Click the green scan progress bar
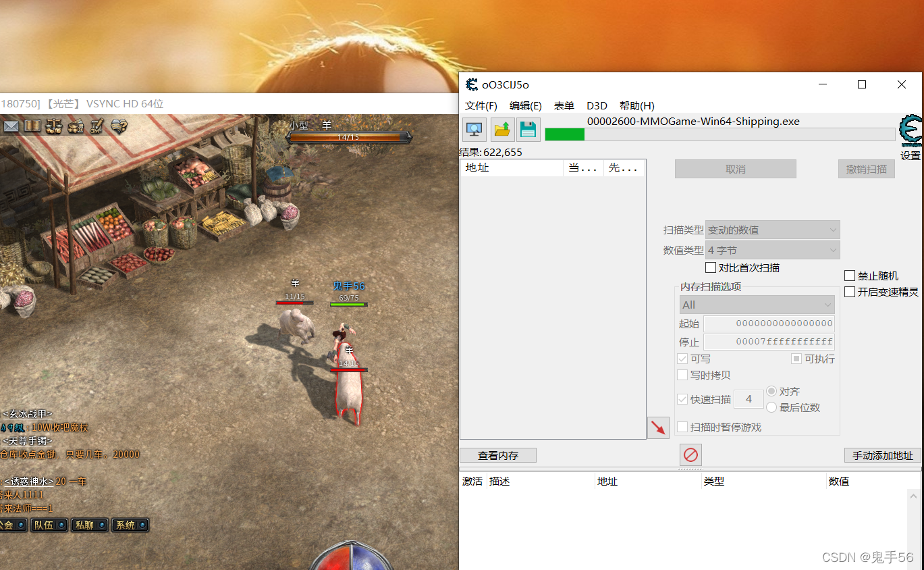This screenshot has height=570, width=924. (x=720, y=134)
